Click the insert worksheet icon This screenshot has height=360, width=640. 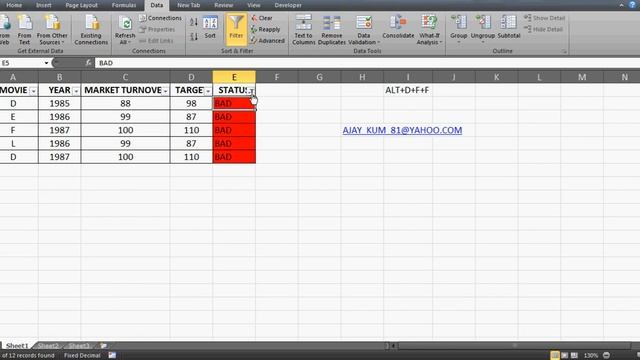pyautogui.click(x=104, y=346)
